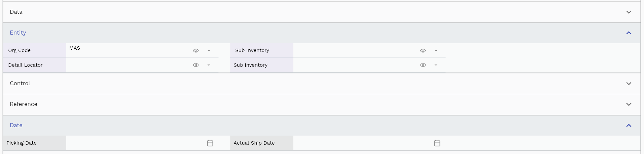Open the Org Code dropdown arrow
Image resolution: width=644 pixels, height=154 pixels.
click(209, 51)
